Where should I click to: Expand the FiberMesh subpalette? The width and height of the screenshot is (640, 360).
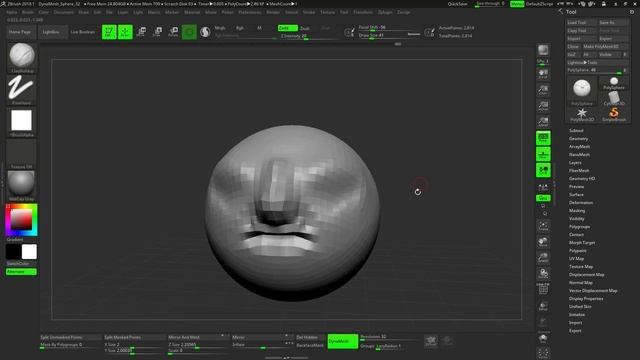point(579,171)
